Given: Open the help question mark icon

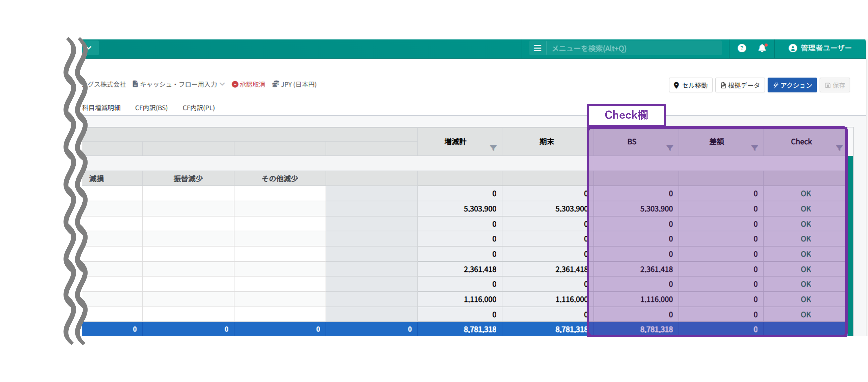Looking at the screenshot, I should point(742,48).
